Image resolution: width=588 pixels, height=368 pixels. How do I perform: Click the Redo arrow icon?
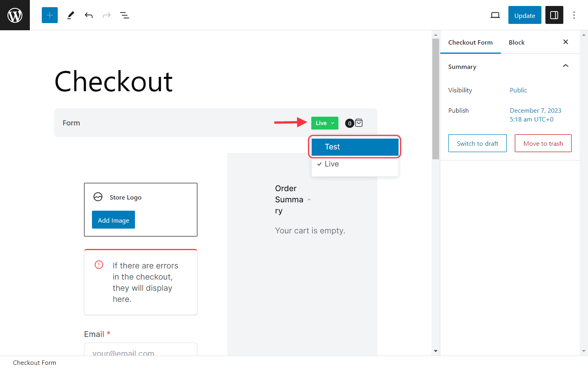coord(106,15)
